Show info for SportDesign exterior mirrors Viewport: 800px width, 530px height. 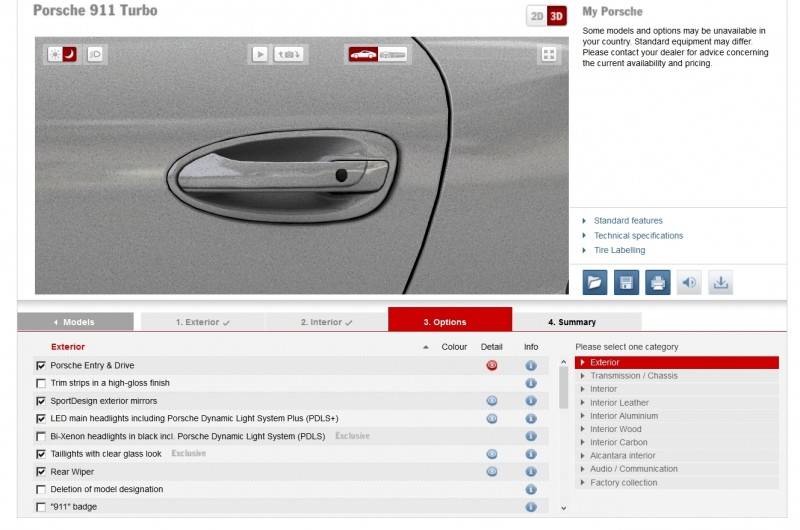click(x=531, y=401)
